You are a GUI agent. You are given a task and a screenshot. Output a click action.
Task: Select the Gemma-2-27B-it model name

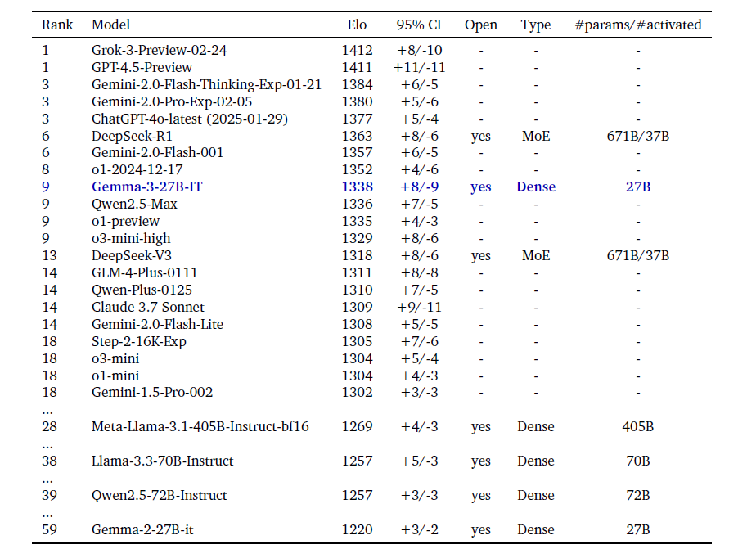coord(142,529)
